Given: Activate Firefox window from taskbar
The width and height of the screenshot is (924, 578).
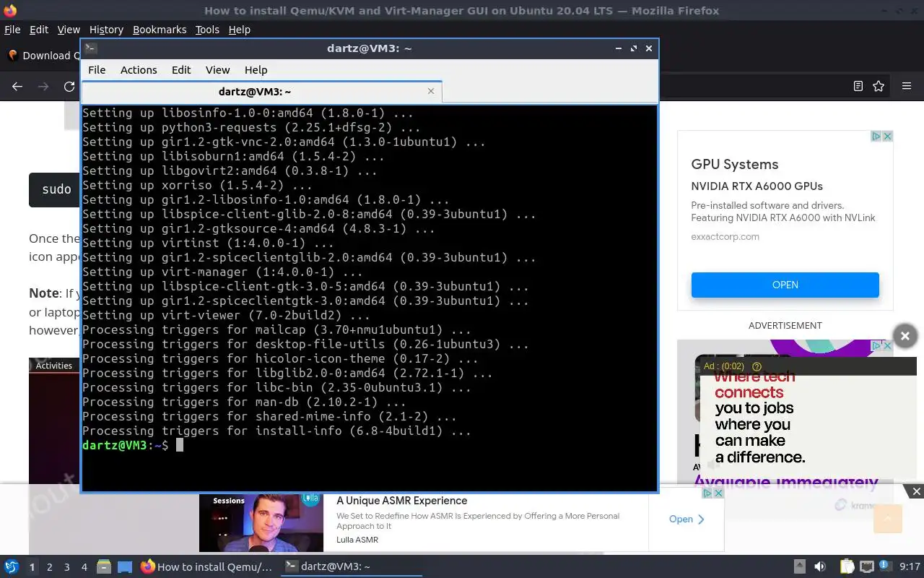Looking at the screenshot, I should coord(206,567).
